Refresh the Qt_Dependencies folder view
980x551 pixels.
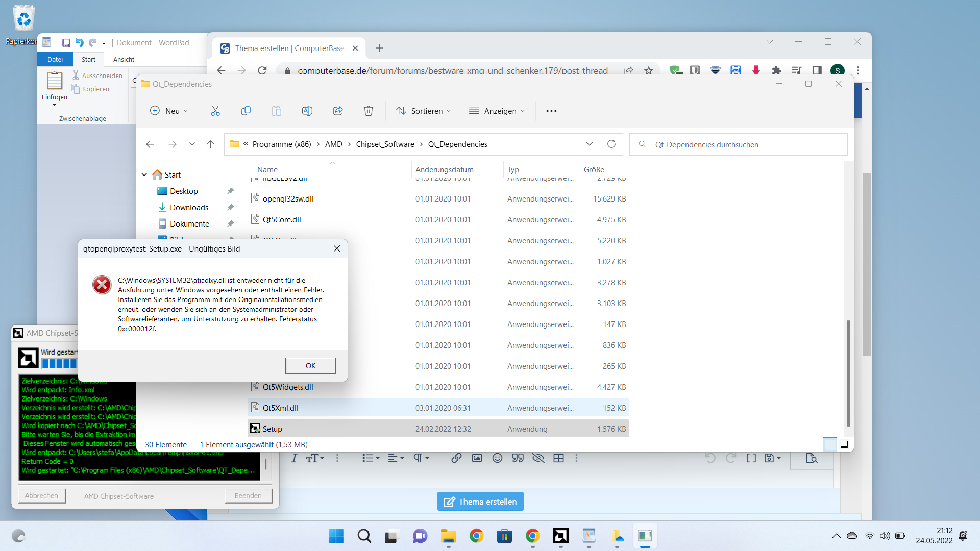611,144
